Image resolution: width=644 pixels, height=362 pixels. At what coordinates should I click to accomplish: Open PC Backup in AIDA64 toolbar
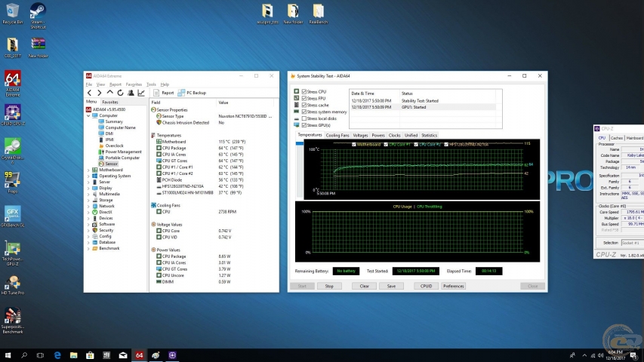pyautogui.click(x=192, y=93)
